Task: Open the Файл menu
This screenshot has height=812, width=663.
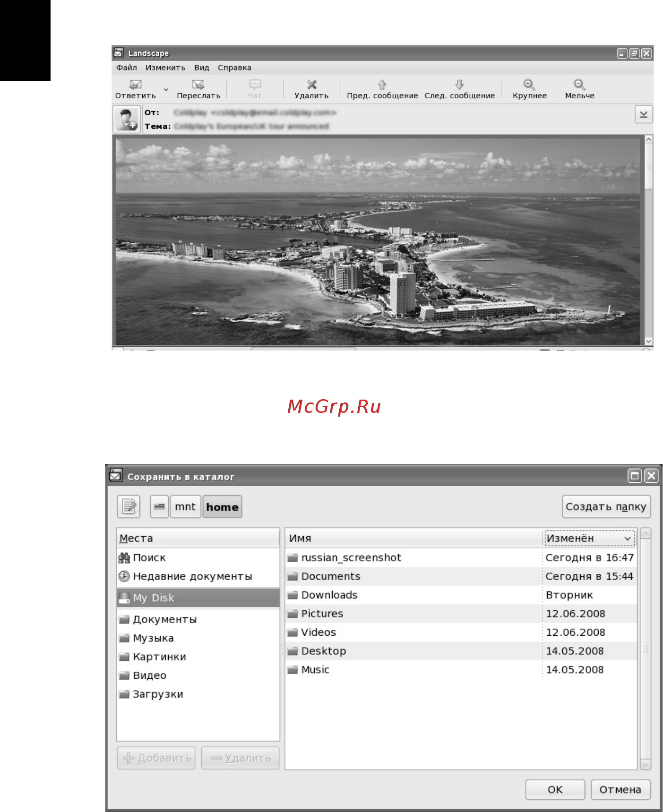Action: (127, 68)
